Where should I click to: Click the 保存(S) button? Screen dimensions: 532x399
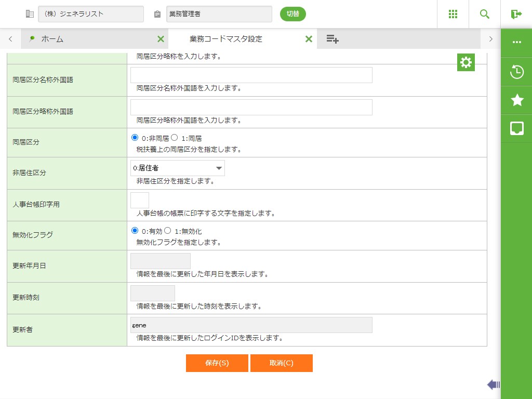tap(217, 363)
